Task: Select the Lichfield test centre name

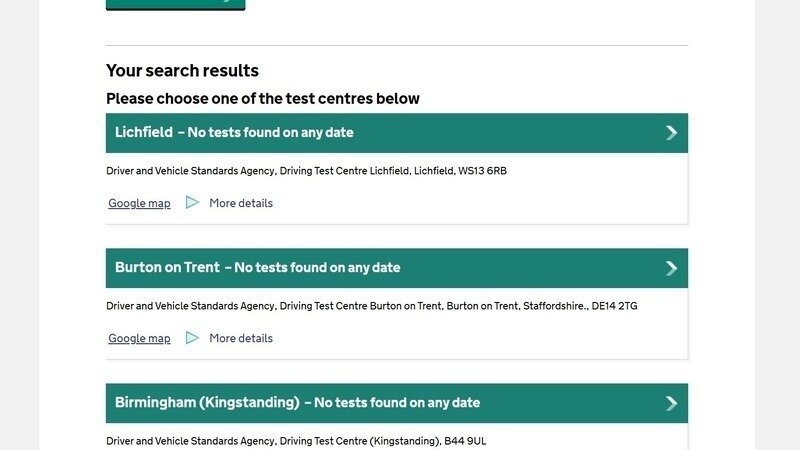Action: pyautogui.click(x=144, y=132)
